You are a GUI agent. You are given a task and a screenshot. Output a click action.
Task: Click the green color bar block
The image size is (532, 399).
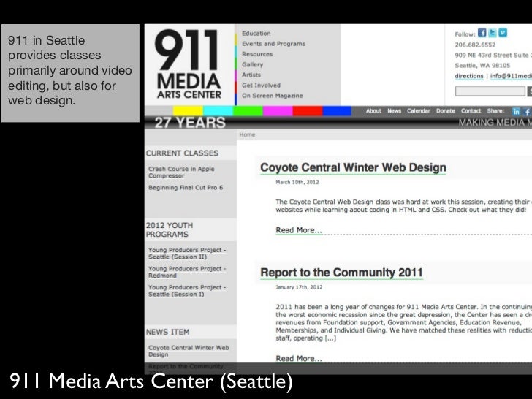[x=248, y=111]
